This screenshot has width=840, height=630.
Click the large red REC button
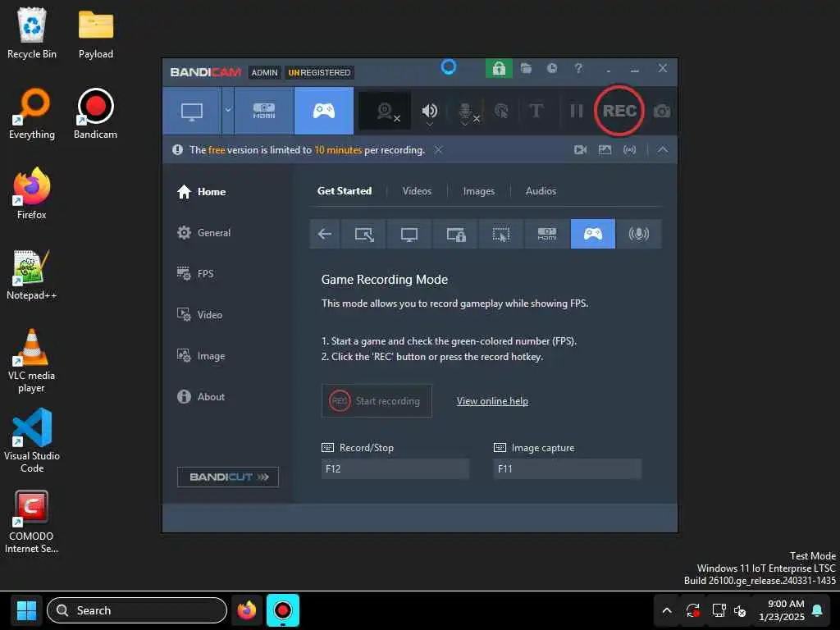619,111
